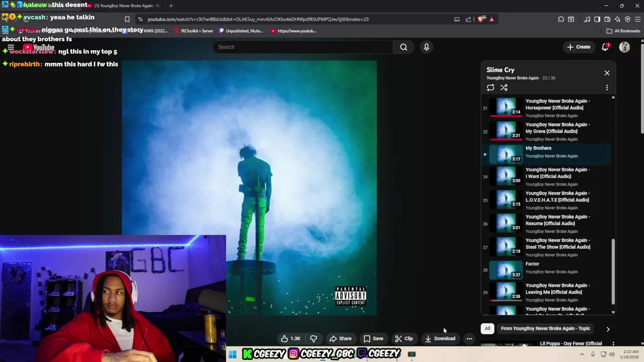The width and height of the screenshot is (644, 362).
Task: Like the video with 1.3K likes
Action: pos(290,338)
